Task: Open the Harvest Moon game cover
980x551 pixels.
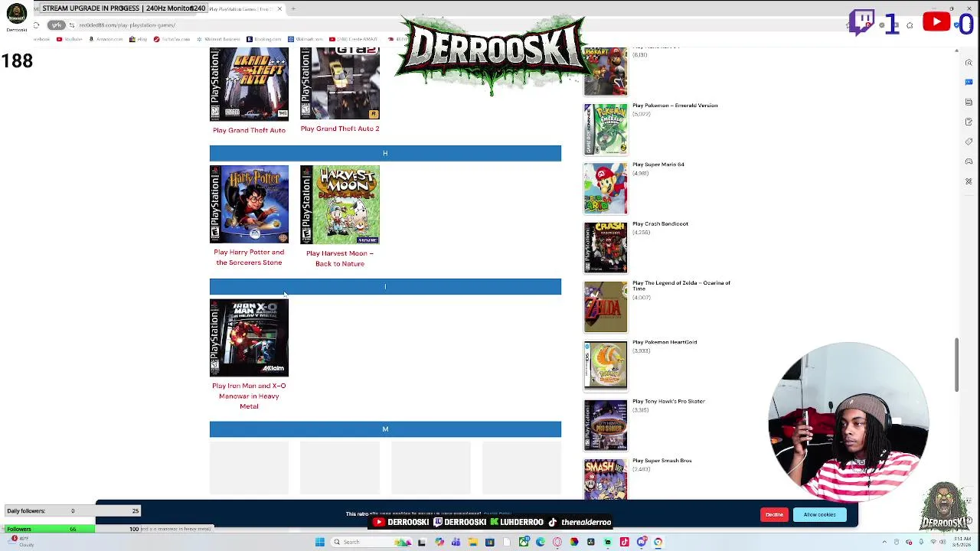Action: (x=340, y=204)
